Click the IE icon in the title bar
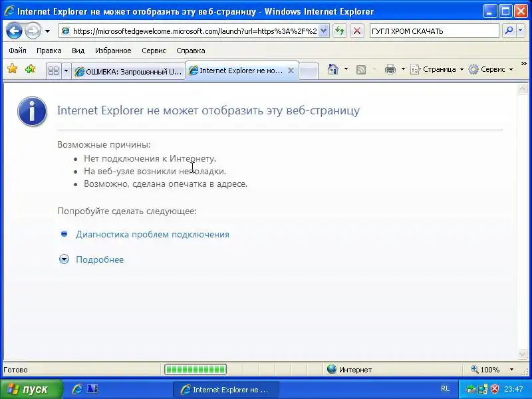This screenshot has width=532, height=399. tap(9, 11)
